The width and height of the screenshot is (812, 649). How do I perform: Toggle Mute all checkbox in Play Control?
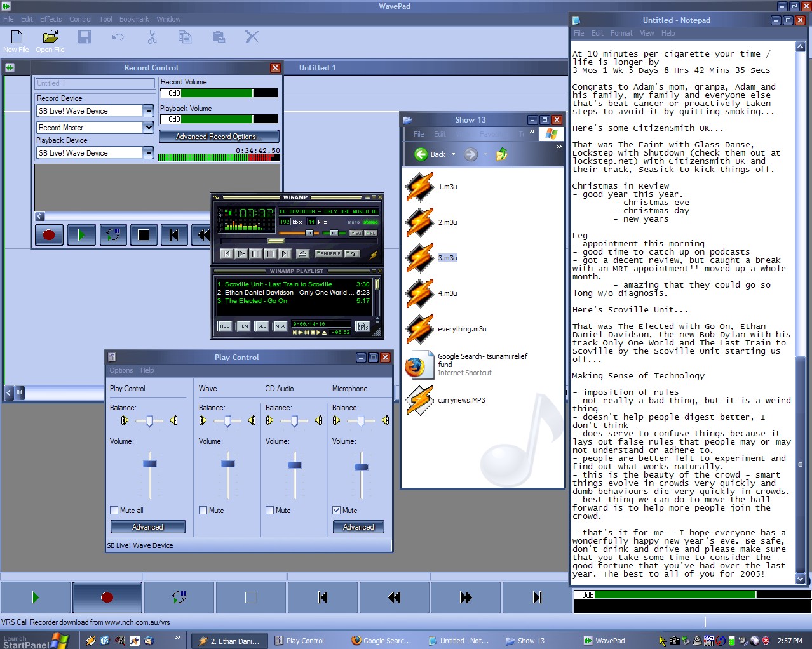pyautogui.click(x=114, y=511)
